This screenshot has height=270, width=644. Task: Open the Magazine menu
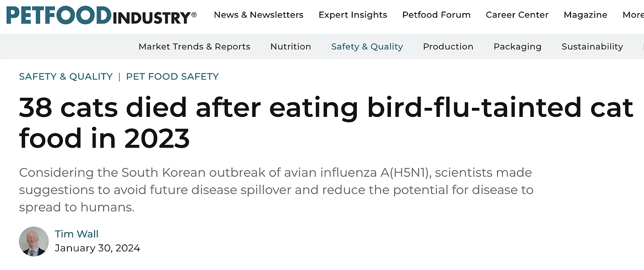(x=585, y=15)
